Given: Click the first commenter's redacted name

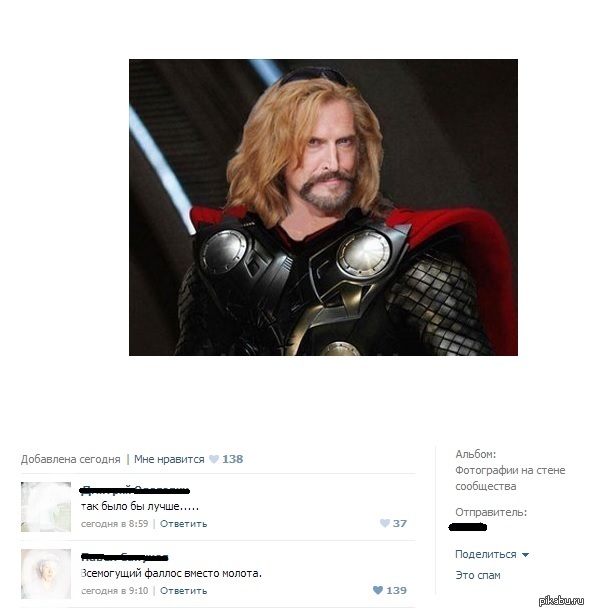Looking at the screenshot, I should pos(135,490).
